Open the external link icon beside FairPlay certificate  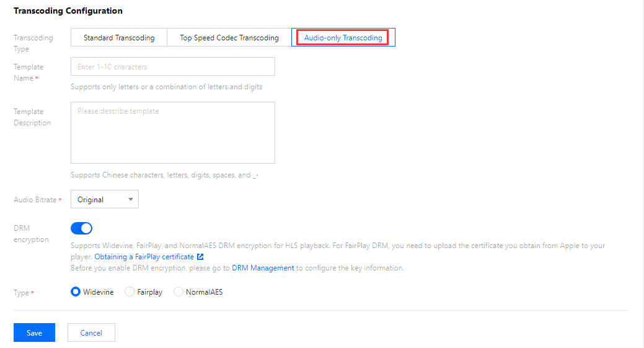(x=201, y=257)
